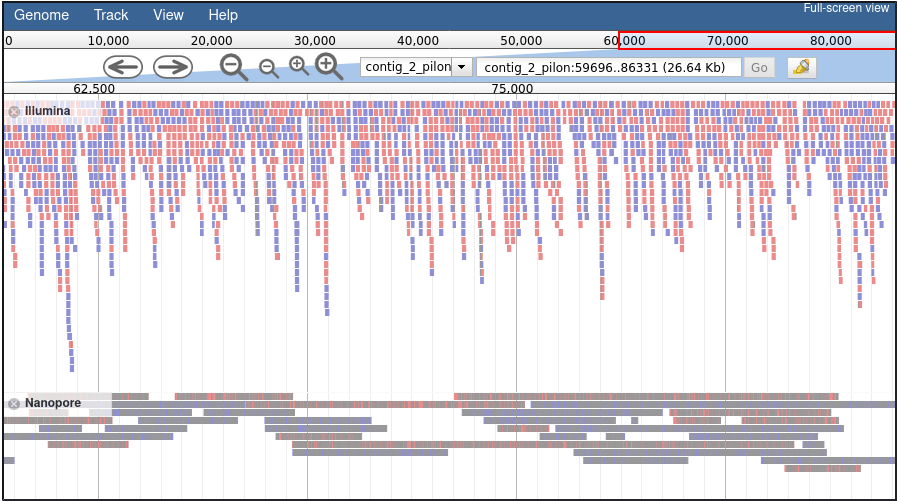Open the Help menu
The image size is (898, 501).
(x=223, y=15)
